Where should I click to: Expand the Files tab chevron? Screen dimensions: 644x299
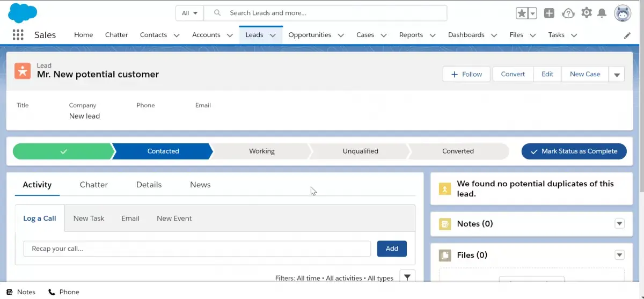click(x=532, y=35)
